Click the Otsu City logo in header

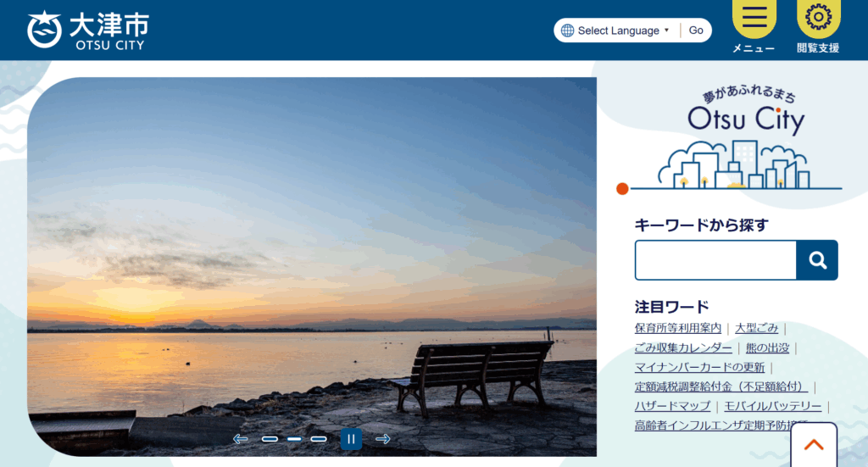click(x=87, y=31)
